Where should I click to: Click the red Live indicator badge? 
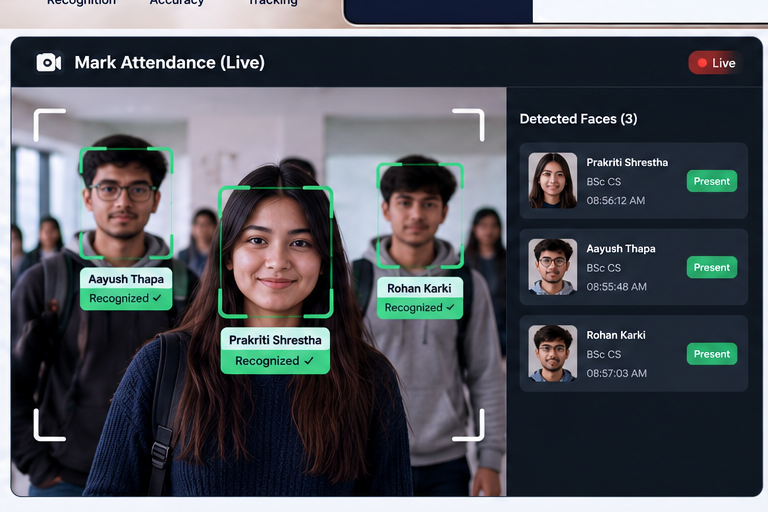coord(716,63)
